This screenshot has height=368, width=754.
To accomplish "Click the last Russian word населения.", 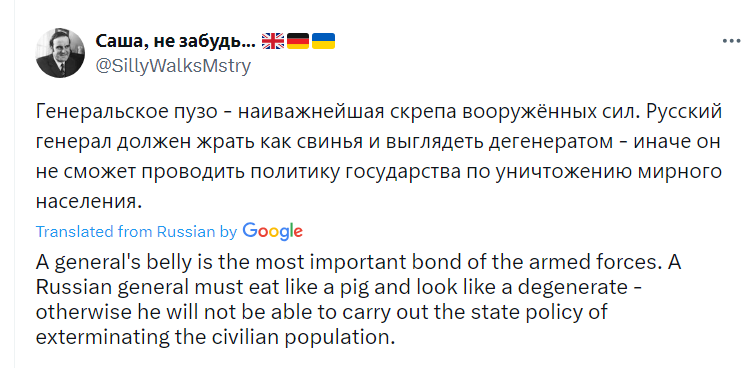I will [x=89, y=202].
